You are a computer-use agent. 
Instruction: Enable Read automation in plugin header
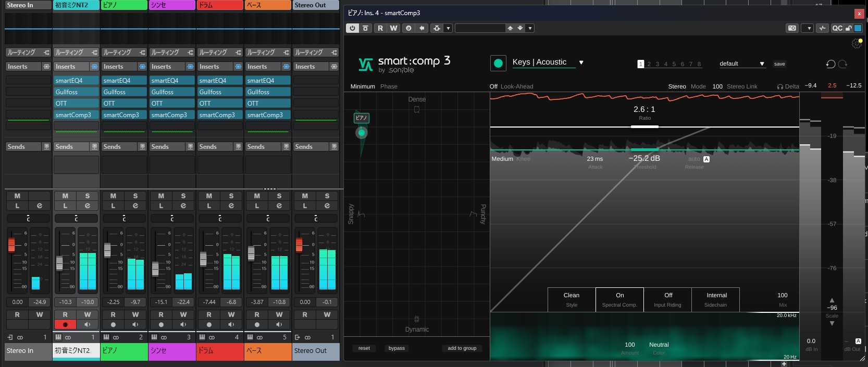click(x=380, y=28)
